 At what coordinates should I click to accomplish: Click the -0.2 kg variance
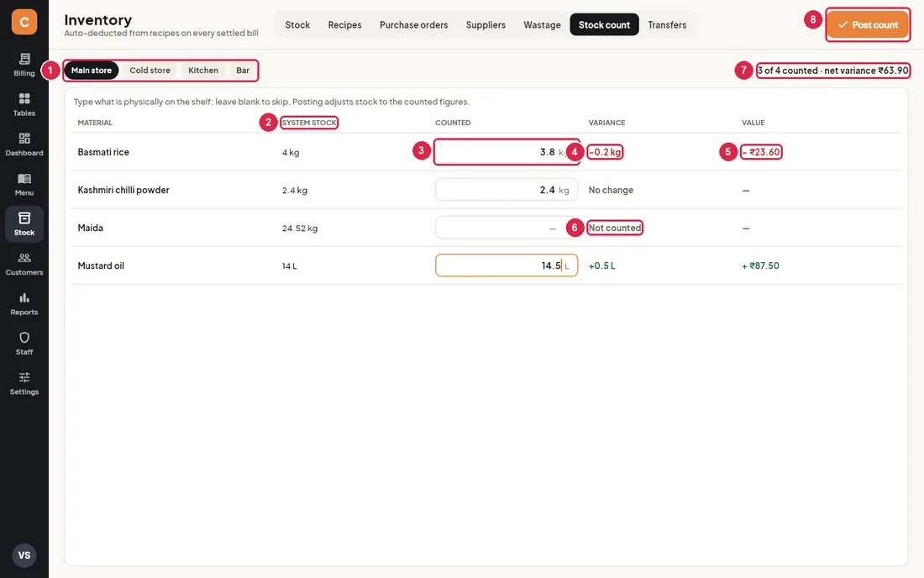coord(605,152)
